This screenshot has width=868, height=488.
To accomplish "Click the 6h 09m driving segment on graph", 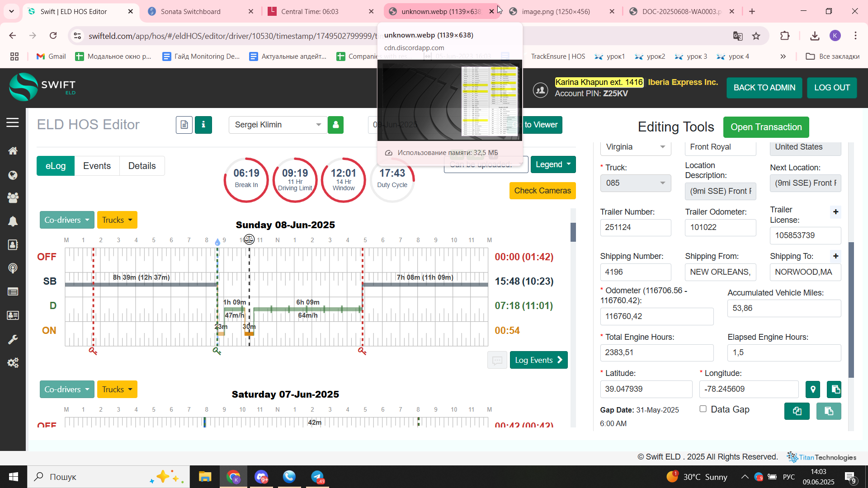I will [x=308, y=309].
